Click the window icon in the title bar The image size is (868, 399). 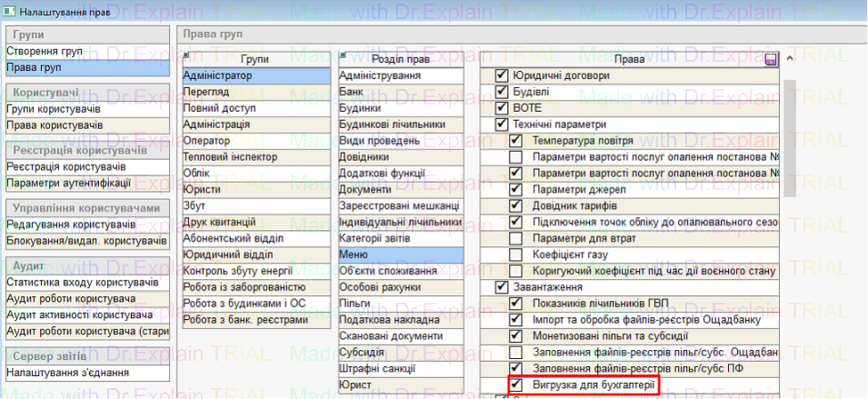click(x=10, y=9)
